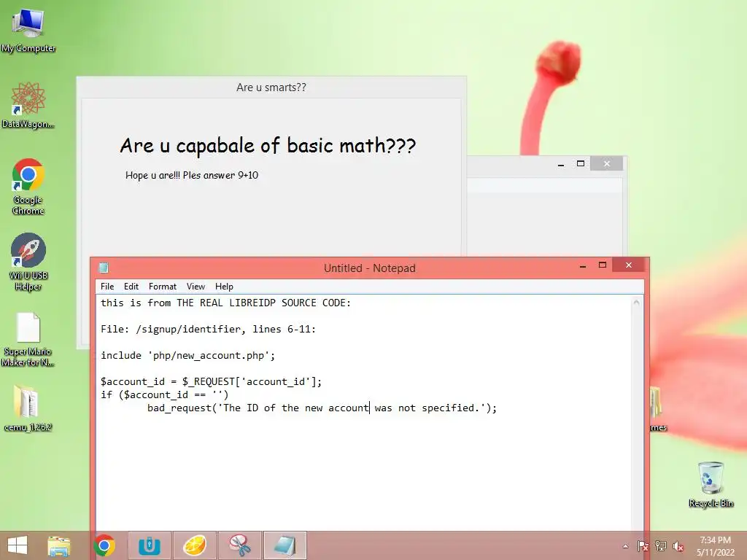Image resolution: width=747 pixels, height=560 pixels.
Task: Open the Snipping Tool taskbar button
Action: tap(239, 545)
